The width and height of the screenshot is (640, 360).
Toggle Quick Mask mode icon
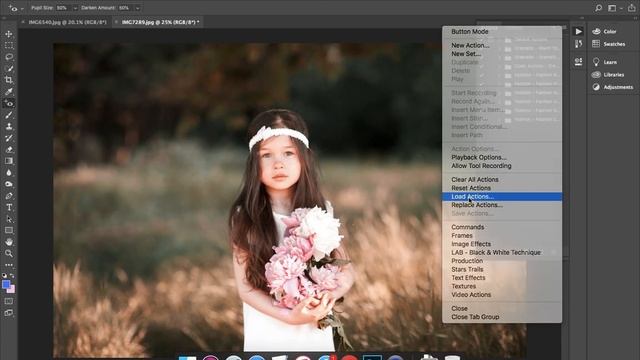pyautogui.click(x=9, y=301)
